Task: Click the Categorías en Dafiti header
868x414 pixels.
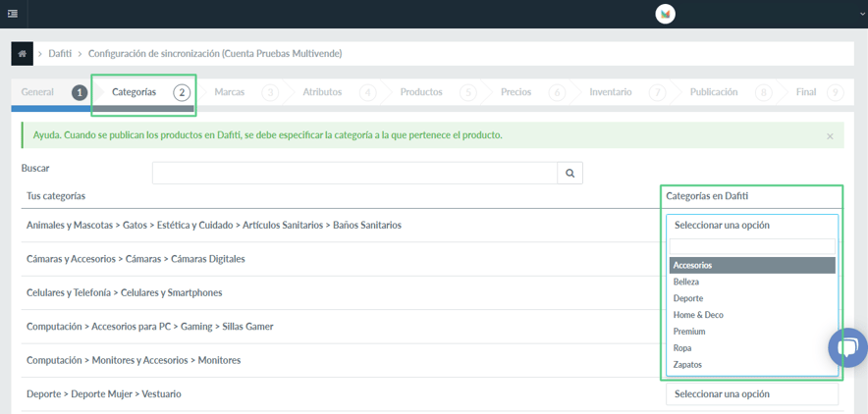Action: 708,195
